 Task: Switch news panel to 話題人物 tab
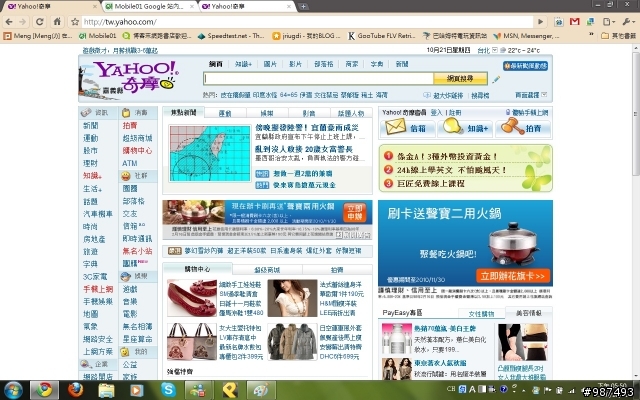tap(351, 113)
